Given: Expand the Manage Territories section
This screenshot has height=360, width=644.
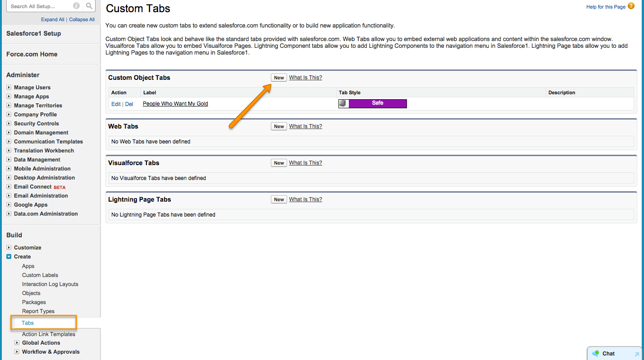Looking at the screenshot, I should [9, 106].
